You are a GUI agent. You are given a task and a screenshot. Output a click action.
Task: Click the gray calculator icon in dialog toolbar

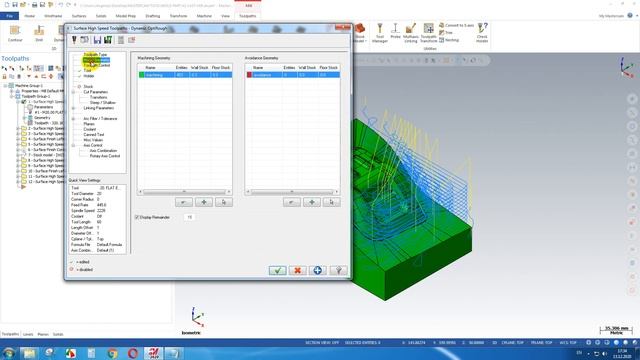[121, 40]
